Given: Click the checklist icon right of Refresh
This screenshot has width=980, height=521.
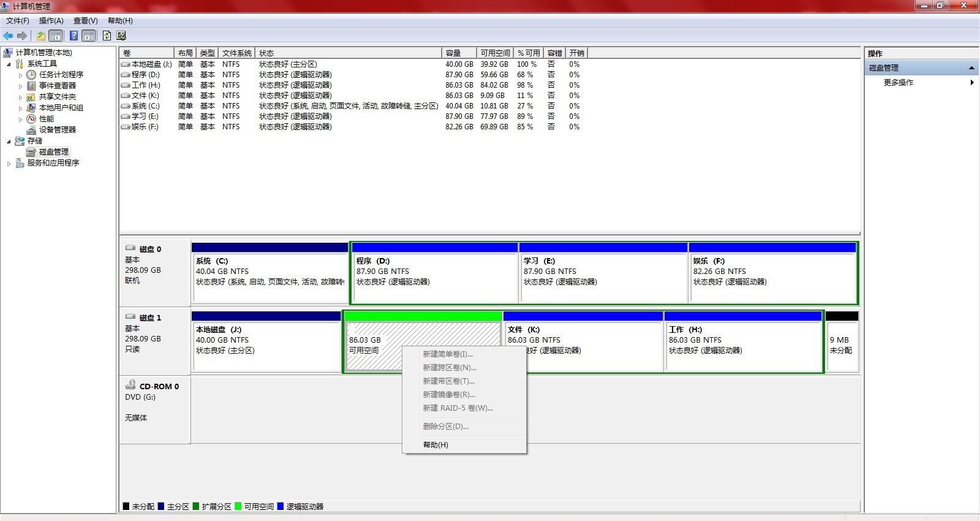Looking at the screenshot, I should tap(121, 36).
